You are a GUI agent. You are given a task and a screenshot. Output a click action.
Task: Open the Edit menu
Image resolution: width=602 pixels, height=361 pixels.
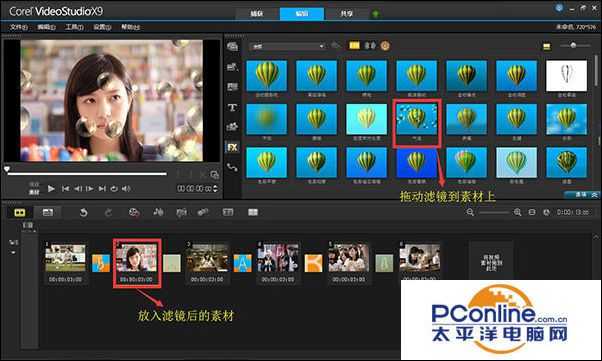pyautogui.click(x=46, y=27)
